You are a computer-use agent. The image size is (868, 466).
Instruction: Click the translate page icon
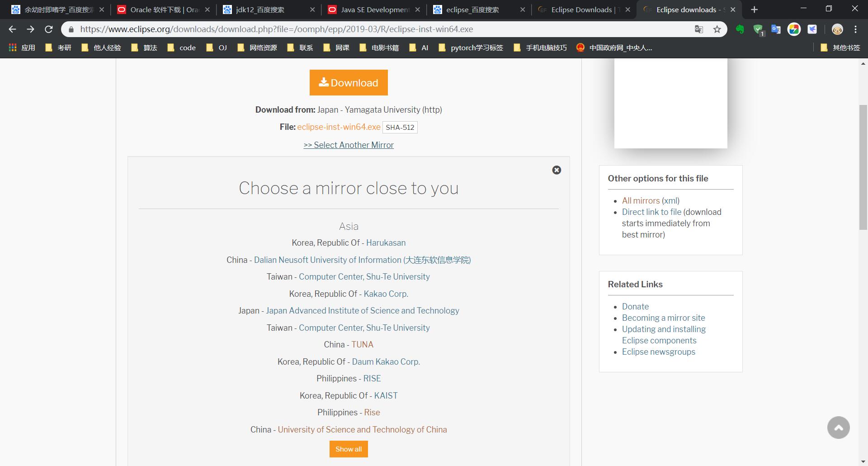tap(699, 29)
